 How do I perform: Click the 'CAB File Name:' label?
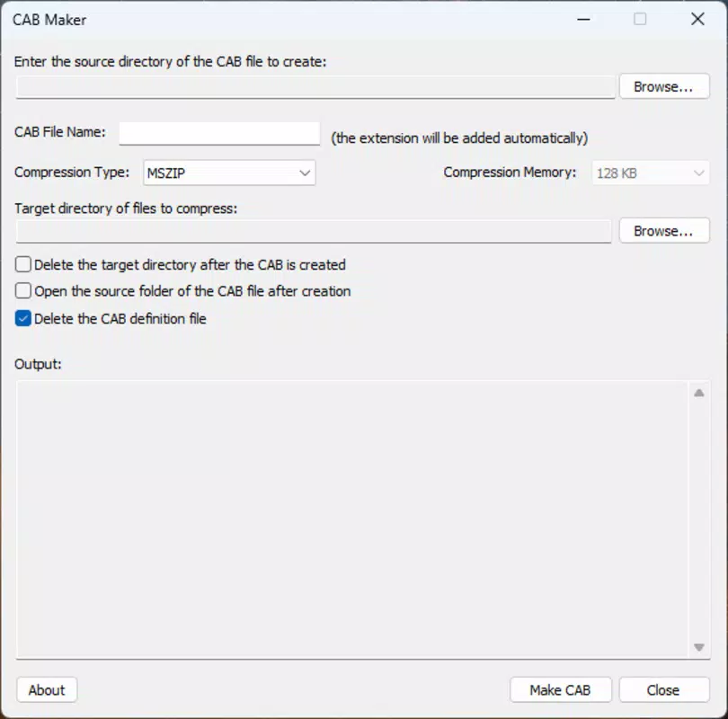(60, 132)
